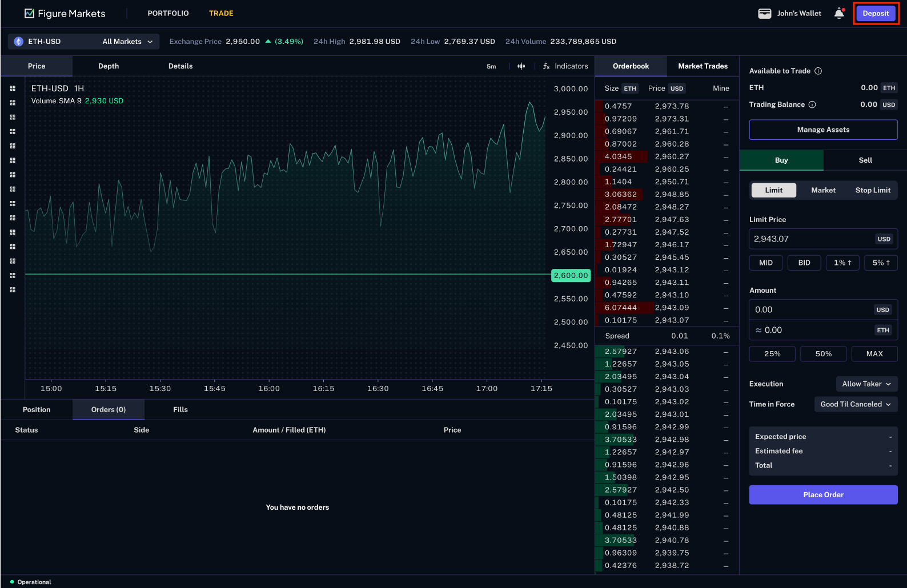Set amount to 50%
Screen dimensions: 907x588
823,354
